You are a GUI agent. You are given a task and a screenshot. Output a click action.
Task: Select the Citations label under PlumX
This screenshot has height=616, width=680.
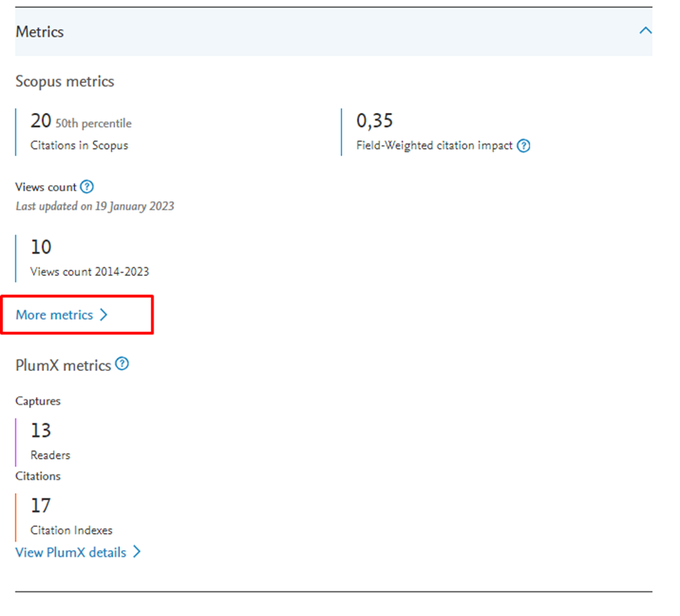[38, 476]
